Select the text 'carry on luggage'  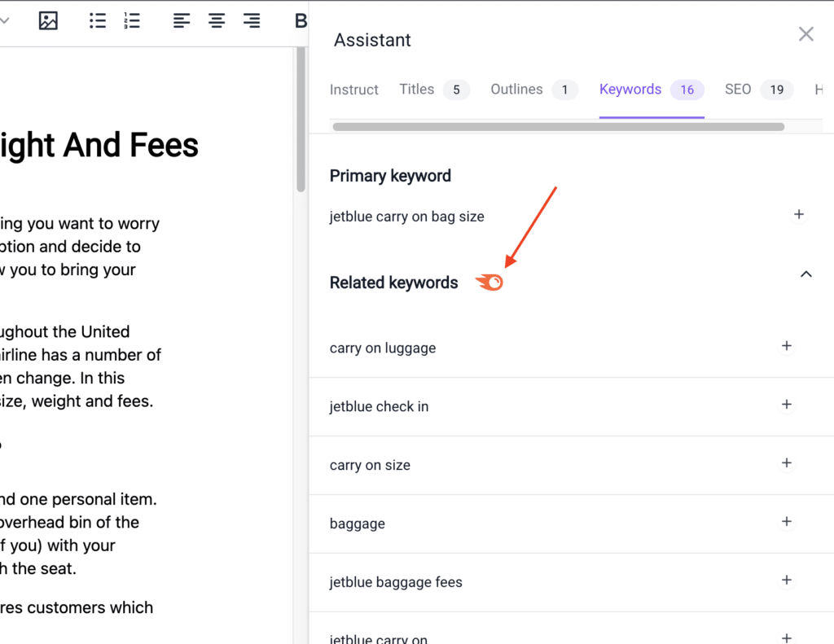click(383, 348)
